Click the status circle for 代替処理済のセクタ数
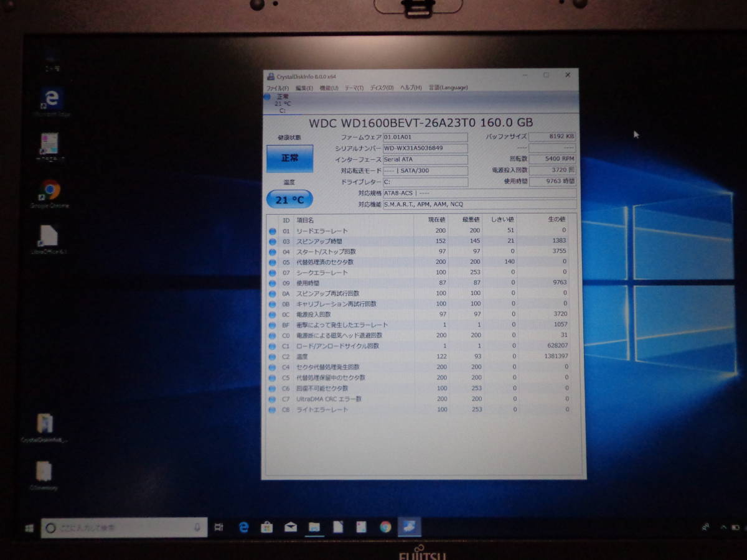Screen dimensions: 747x560 pyautogui.click(x=273, y=262)
